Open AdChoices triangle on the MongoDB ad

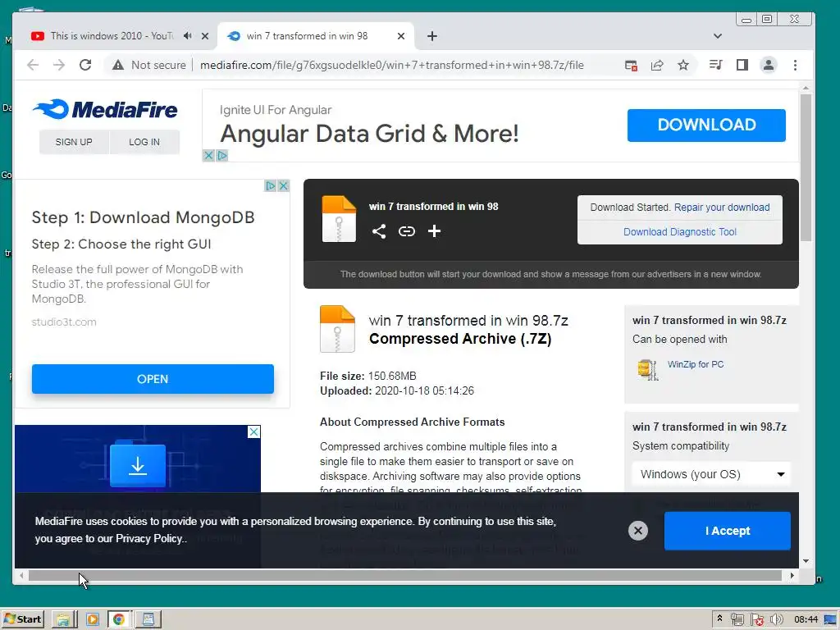pos(270,185)
